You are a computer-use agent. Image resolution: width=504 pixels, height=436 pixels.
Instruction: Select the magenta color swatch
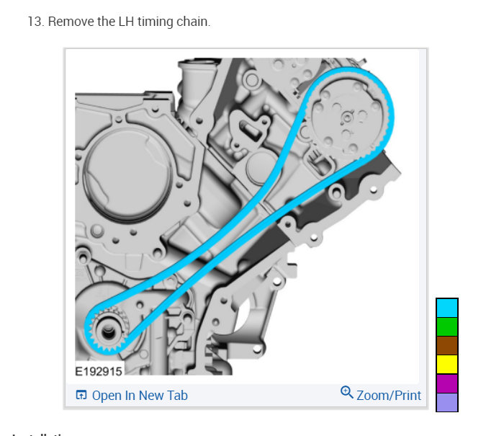click(447, 383)
